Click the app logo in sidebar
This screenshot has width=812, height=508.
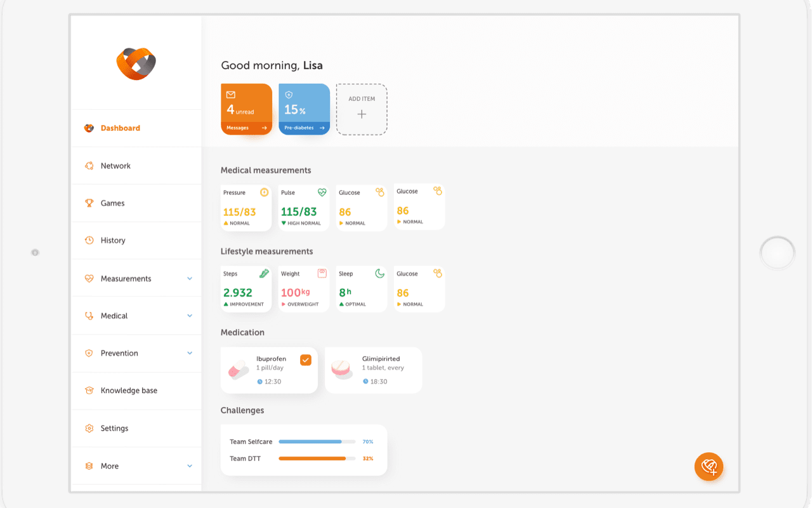pyautogui.click(x=136, y=63)
